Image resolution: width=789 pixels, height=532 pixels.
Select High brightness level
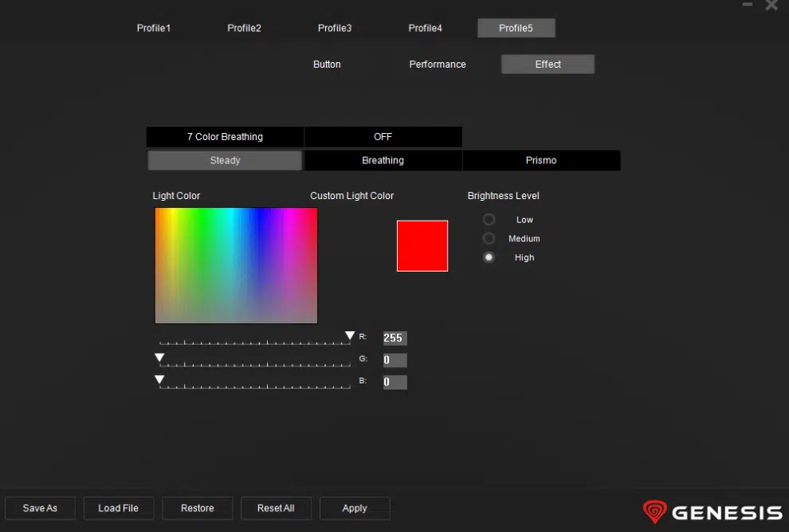[x=489, y=257]
